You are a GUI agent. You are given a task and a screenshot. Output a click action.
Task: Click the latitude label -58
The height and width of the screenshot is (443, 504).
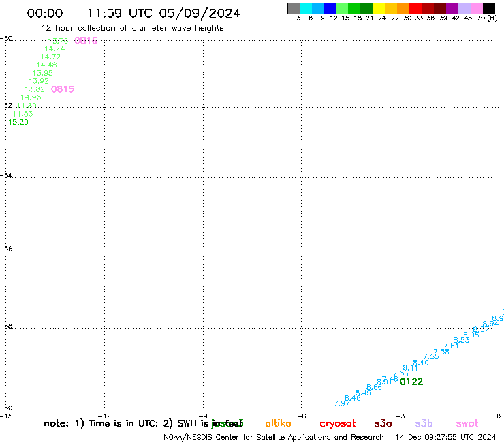coord(6,326)
